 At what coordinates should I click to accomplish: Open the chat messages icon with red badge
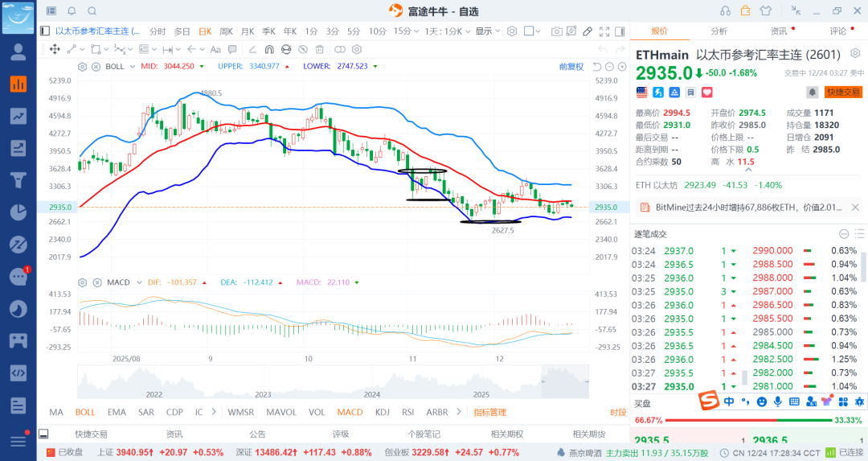click(18, 277)
